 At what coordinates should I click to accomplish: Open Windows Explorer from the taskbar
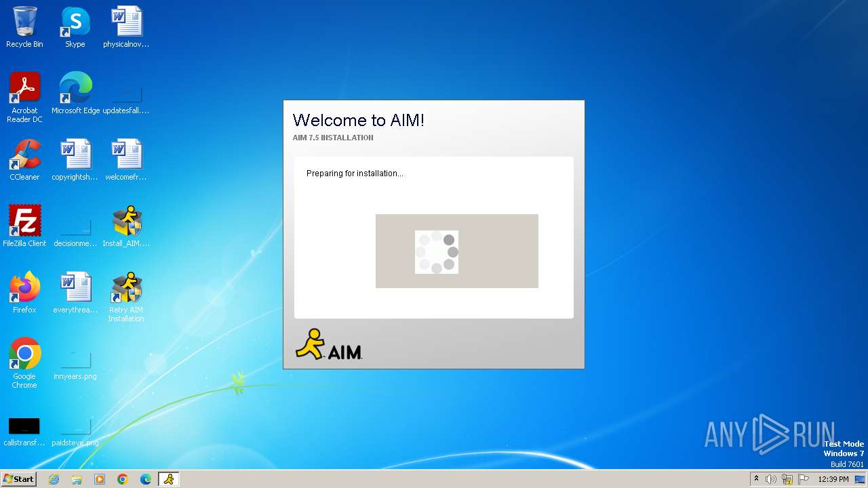click(77, 479)
